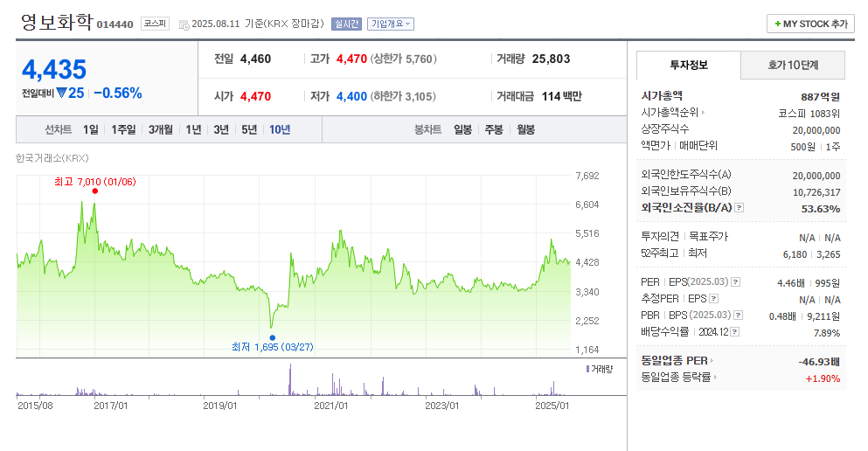Click the -0.56% change value
The height and width of the screenshot is (451, 868).
point(118,93)
